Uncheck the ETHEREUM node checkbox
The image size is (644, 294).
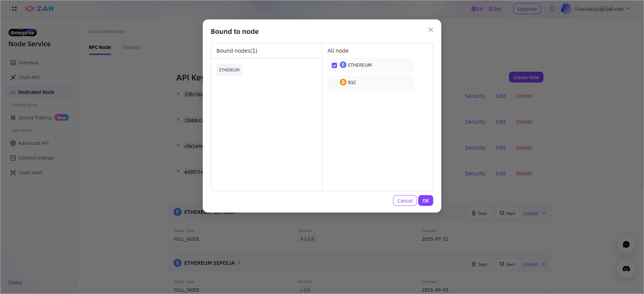(334, 65)
